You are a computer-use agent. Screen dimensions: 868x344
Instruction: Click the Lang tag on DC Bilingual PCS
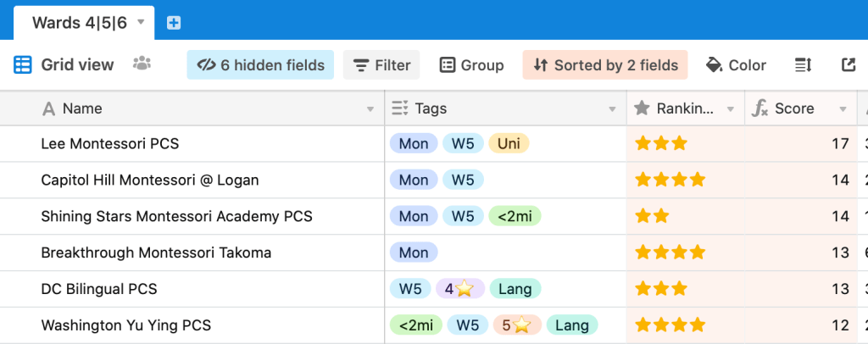(x=515, y=289)
